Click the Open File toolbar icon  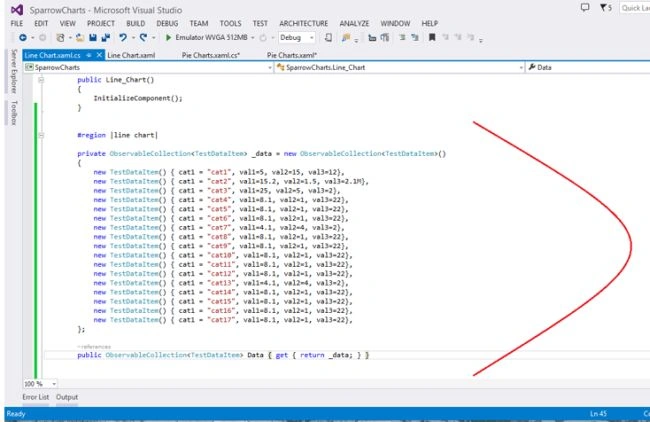point(80,38)
